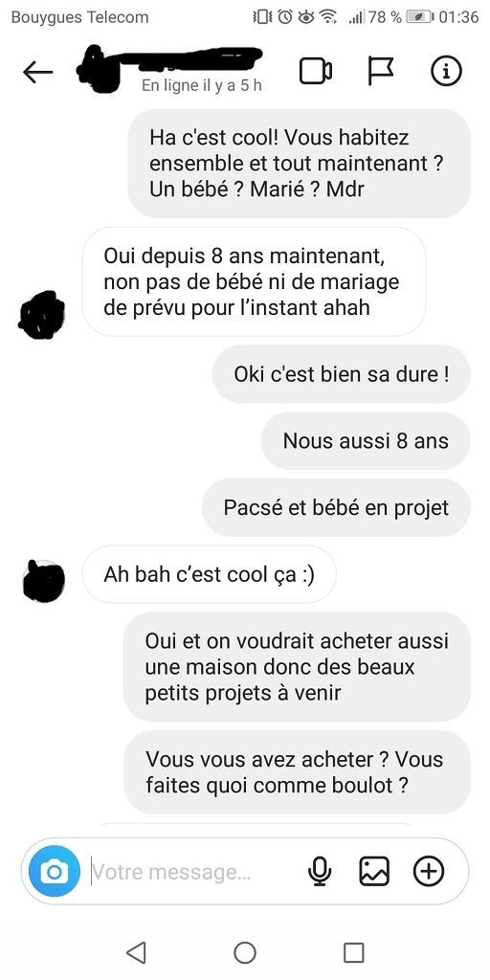Open the blue camera button
Screen dimensions: 490x980
55,871
